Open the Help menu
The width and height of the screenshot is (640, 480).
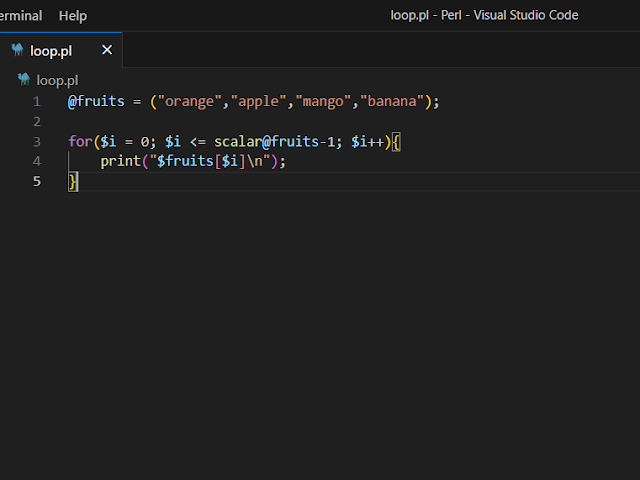[73, 16]
